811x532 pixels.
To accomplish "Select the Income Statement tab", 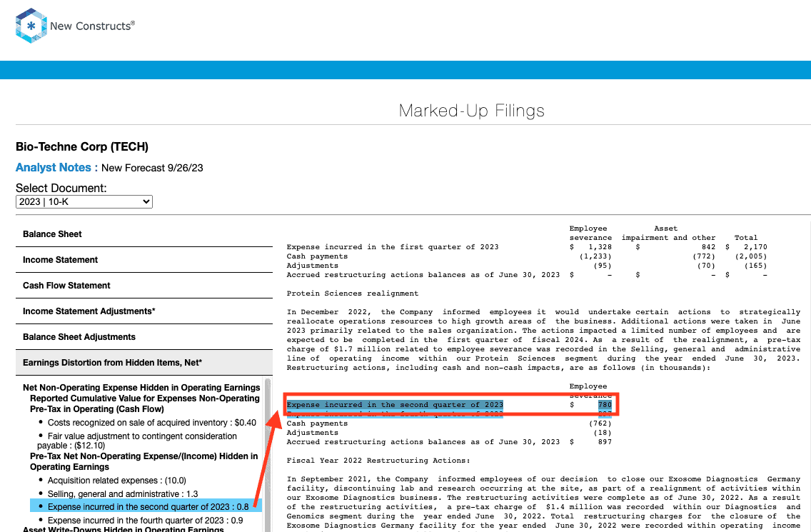I will (144, 260).
